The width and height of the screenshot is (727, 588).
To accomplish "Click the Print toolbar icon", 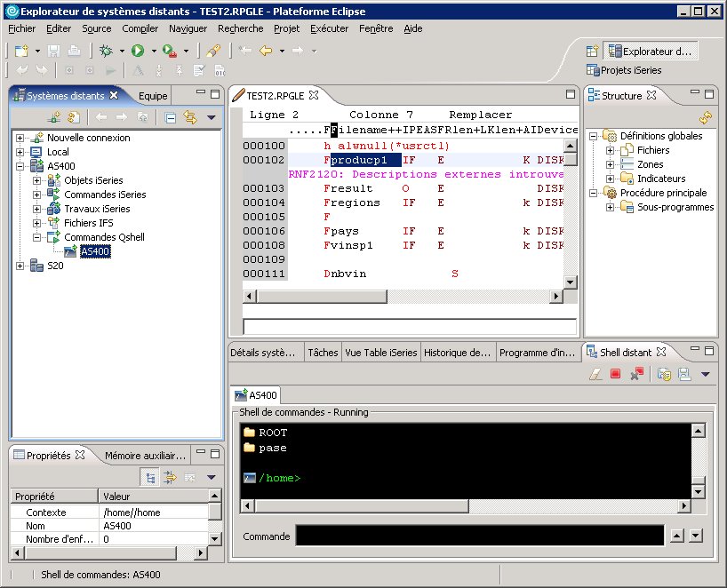I will (x=74, y=51).
